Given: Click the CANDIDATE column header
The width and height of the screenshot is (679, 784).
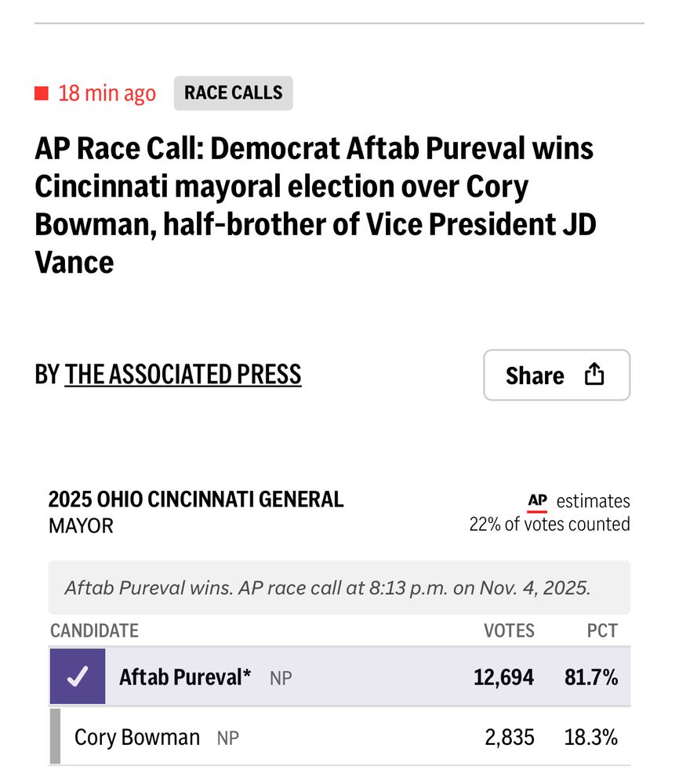Looking at the screenshot, I should point(94,630).
